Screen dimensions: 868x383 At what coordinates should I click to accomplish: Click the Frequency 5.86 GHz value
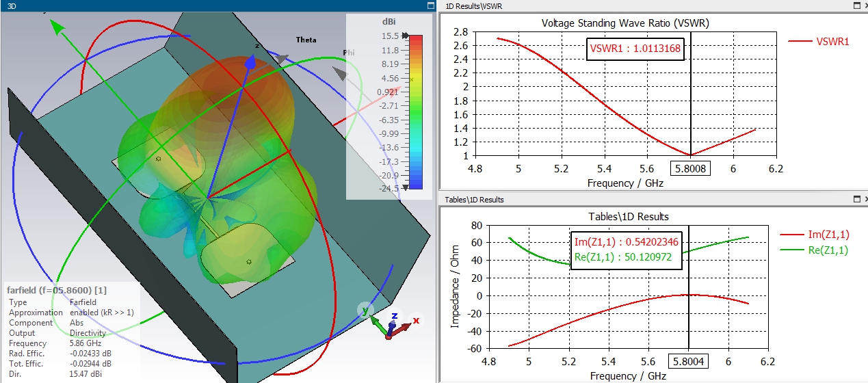[85, 343]
